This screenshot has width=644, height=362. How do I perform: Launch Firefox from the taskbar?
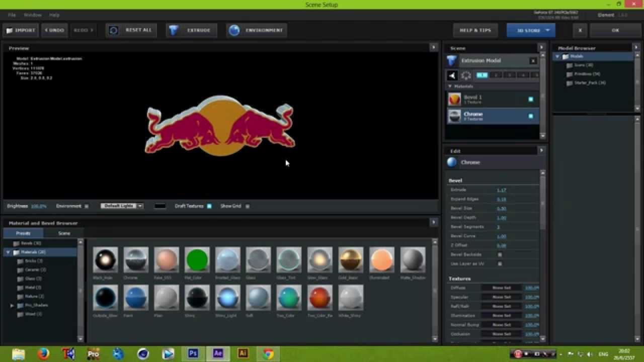click(44, 353)
